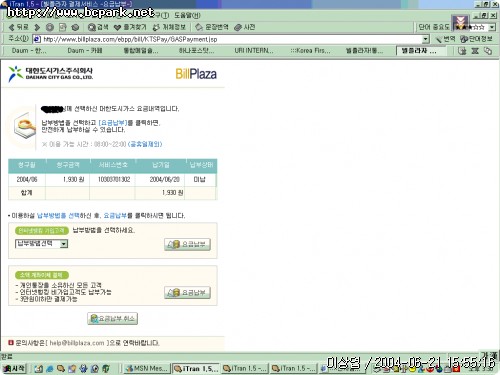The height and width of the screenshot is (375, 500).
Task: Expand the 단어 중요도 star rating dropdown
Action: coord(492,27)
